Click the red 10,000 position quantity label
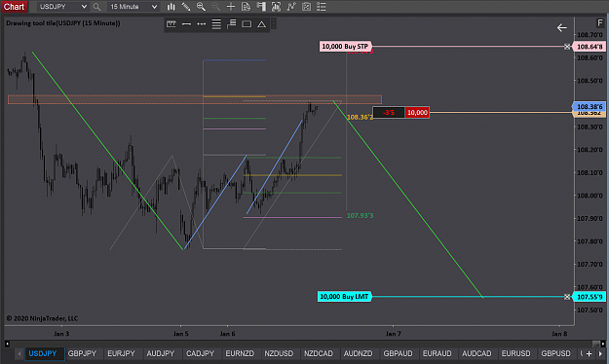This screenshot has height=364, width=609. (417, 113)
